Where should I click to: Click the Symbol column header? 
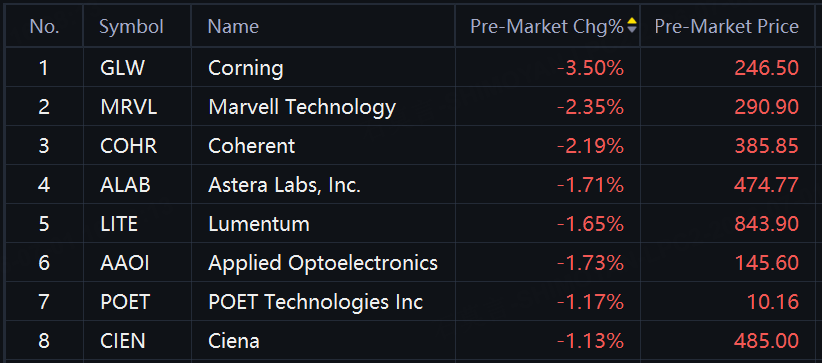point(132,26)
